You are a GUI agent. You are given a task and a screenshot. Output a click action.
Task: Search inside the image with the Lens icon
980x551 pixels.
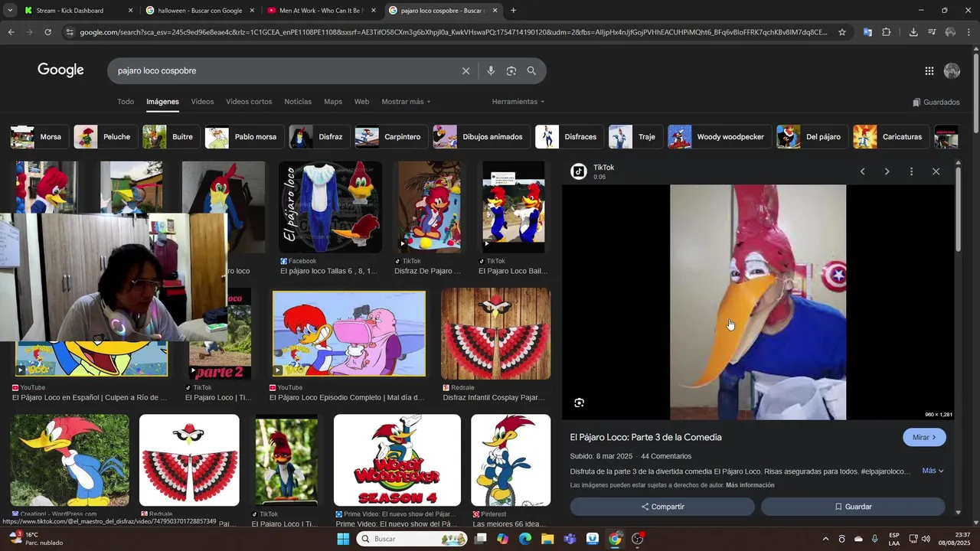pyautogui.click(x=580, y=403)
